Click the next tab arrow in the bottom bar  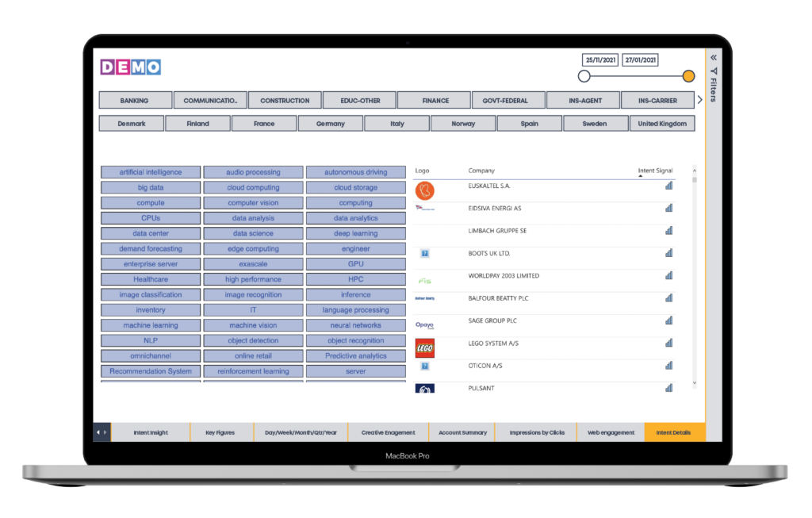click(x=105, y=432)
